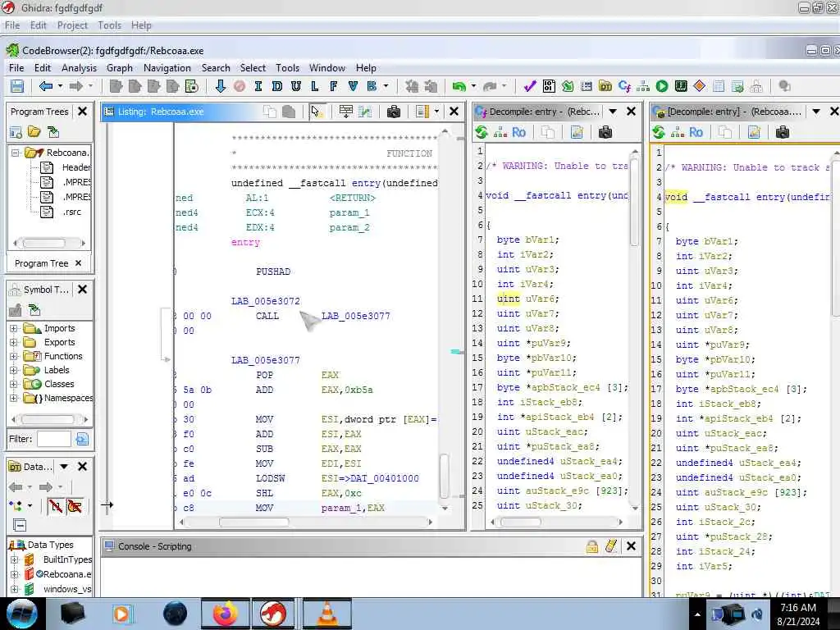The image size is (840, 630).
Task: Expand the Namespaces folder in Symbol Tree
Action: [13, 398]
